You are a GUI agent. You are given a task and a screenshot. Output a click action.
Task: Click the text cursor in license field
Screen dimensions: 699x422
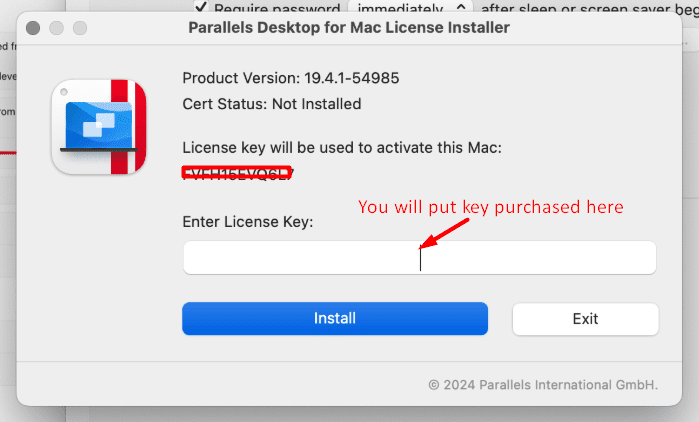[x=421, y=258]
